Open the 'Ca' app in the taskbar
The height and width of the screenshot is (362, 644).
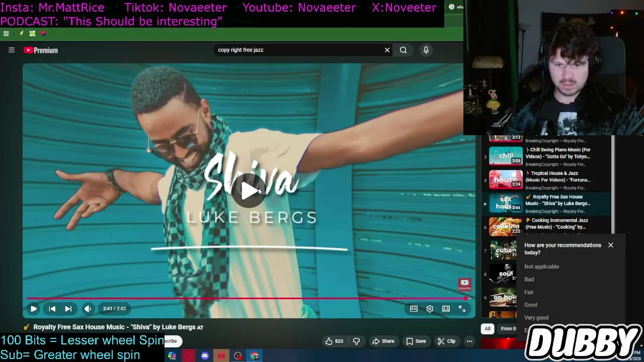coord(221,356)
